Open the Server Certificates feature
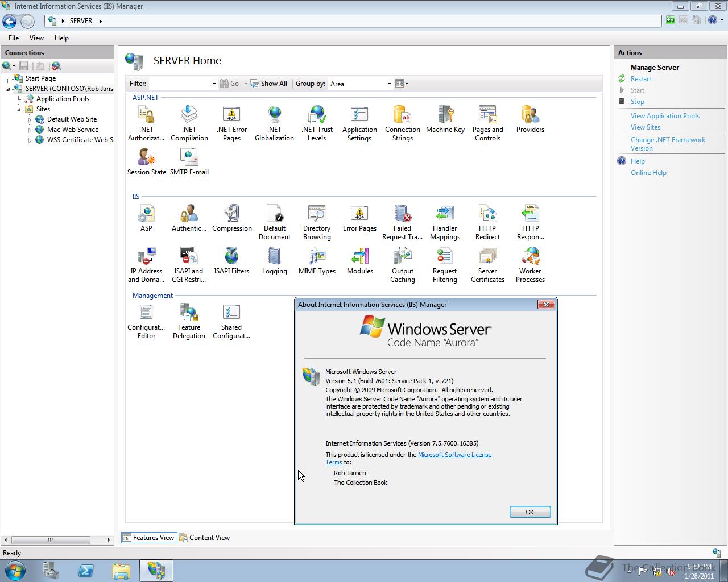This screenshot has width=728, height=582. point(487,265)
